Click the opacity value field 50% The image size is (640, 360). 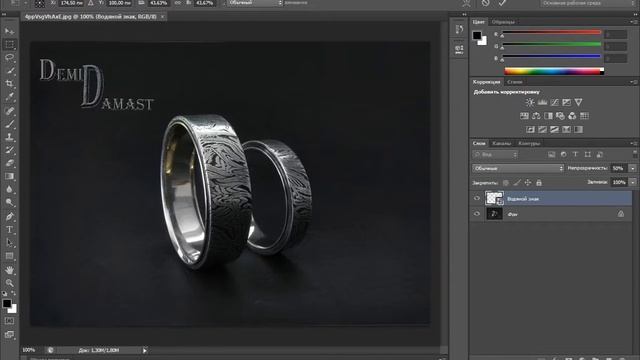click(x=619, y=168)
